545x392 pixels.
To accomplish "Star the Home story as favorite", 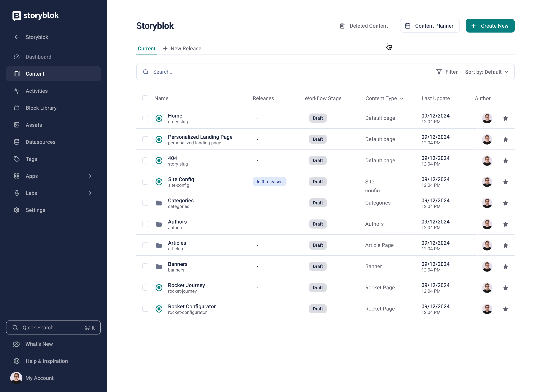I will pos(505,118).
